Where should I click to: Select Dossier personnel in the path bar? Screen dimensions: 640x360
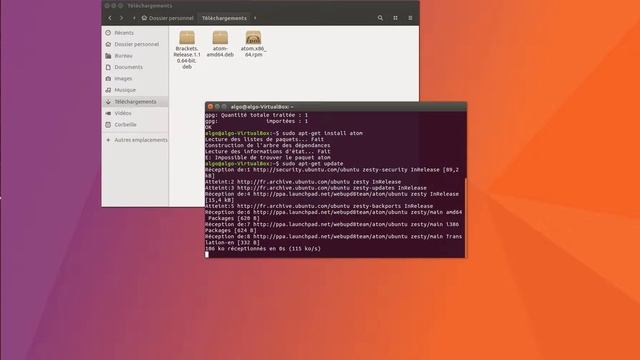(167, 18)
